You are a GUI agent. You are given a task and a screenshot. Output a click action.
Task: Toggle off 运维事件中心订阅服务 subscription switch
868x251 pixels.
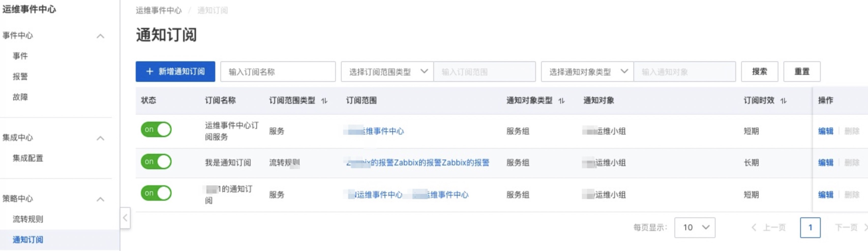156,130
